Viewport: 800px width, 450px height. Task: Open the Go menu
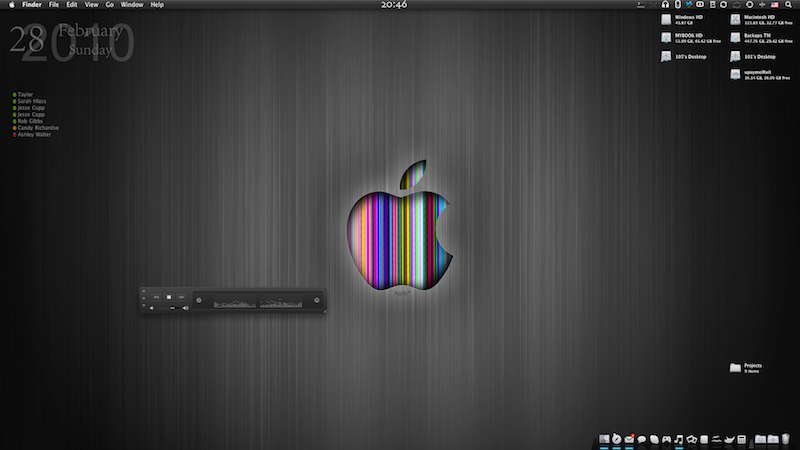click(109, 5)
